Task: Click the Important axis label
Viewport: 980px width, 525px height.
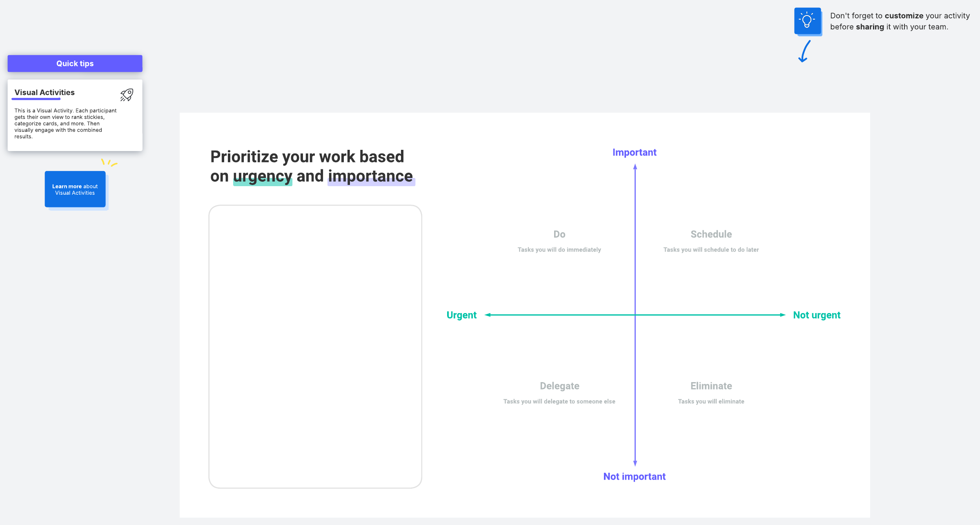Action: [x=634, y=153]
